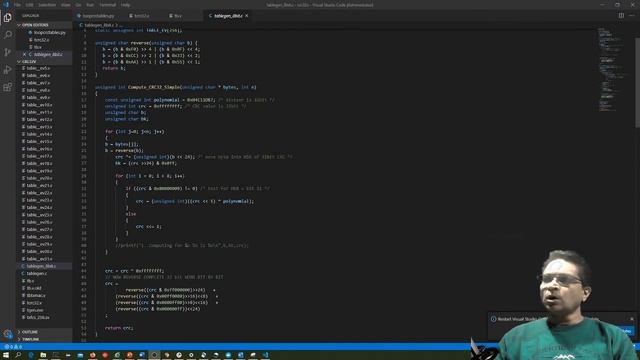
Task: Switch to the Python file editor tab
Action: [98, 16]
